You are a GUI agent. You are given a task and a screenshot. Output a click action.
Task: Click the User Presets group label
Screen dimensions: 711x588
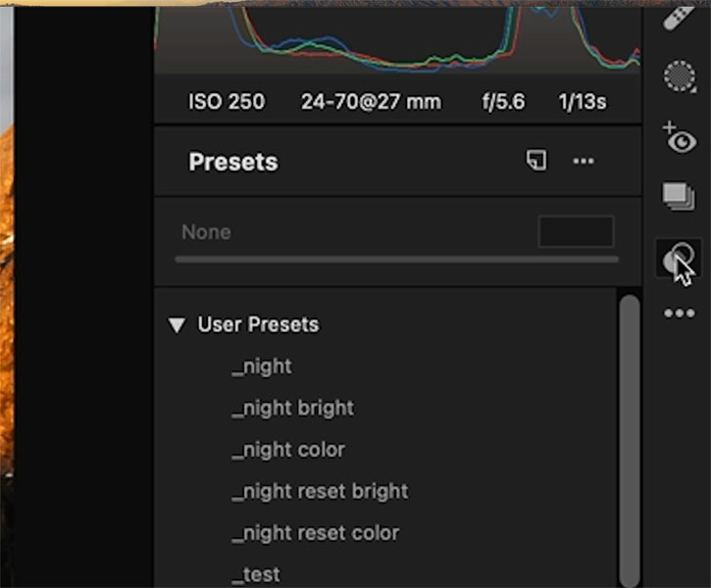(x=259, y=324)
